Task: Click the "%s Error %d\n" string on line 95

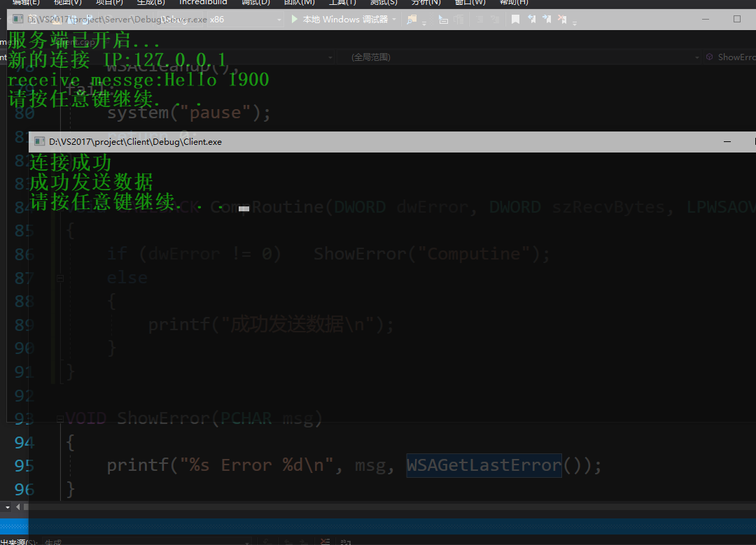Action: [256, 465]
